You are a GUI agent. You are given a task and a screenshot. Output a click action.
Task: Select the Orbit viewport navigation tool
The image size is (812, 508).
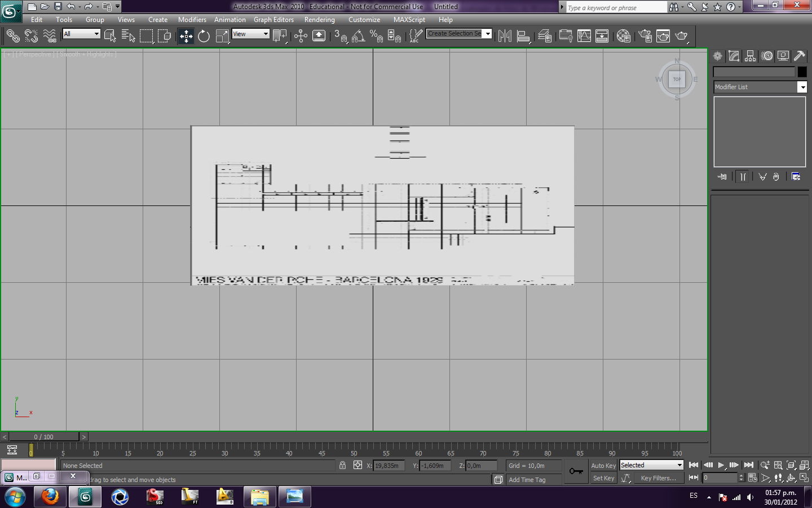click(791, 478)
